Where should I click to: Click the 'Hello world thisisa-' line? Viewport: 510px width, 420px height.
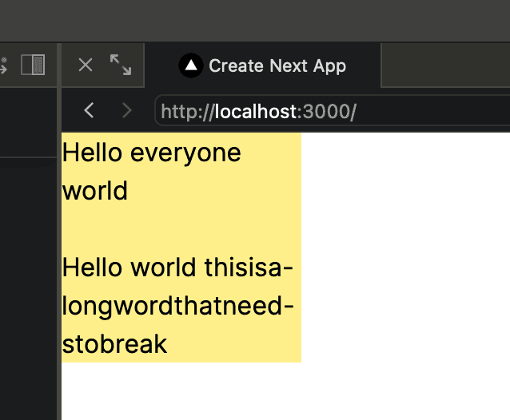click(x=177, y=267)
